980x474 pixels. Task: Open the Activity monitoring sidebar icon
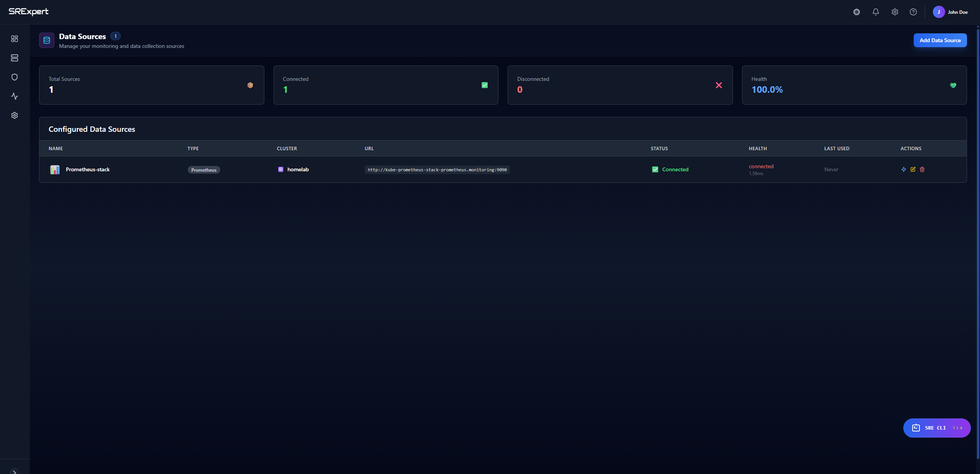point(14,96)
